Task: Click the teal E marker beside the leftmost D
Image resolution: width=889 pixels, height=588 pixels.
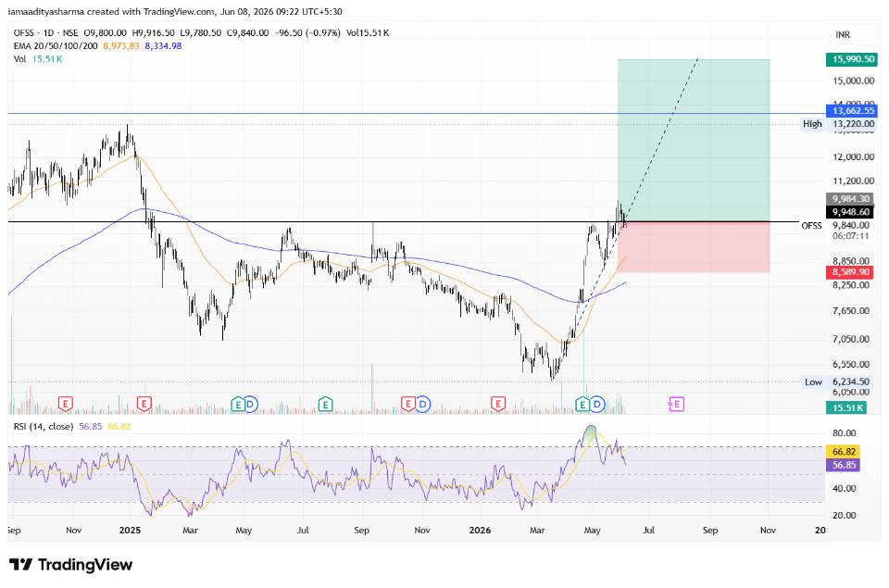Action: click(x=238, y=405)
